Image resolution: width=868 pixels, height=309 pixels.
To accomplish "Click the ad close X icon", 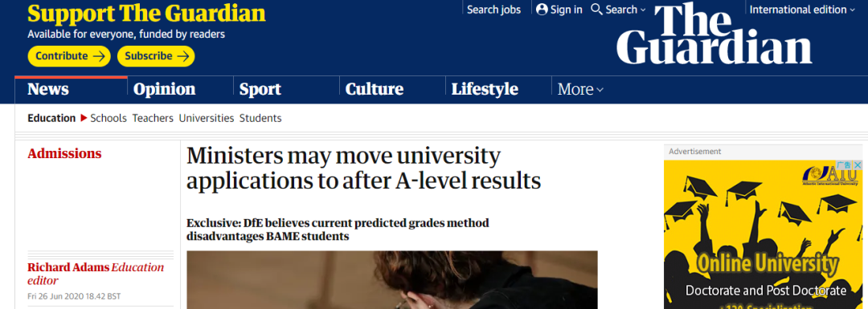I will [858, 165].
